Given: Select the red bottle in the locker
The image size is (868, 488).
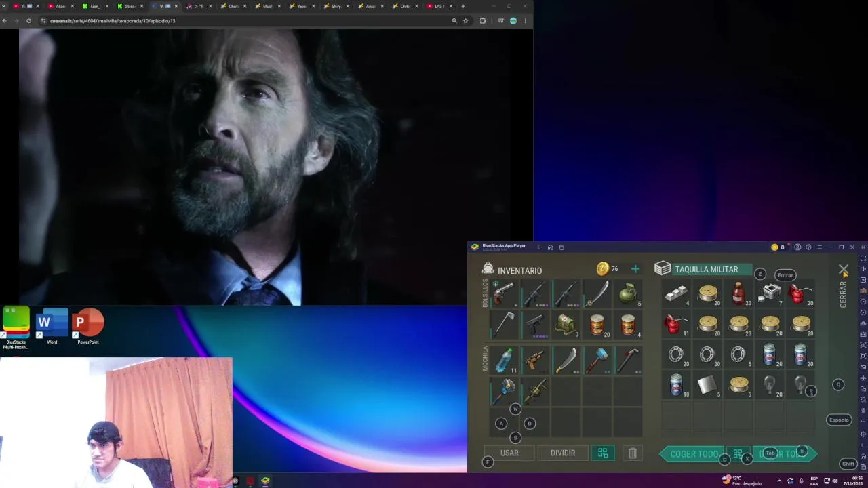Looking at the screenshot, I should [738, 293].
